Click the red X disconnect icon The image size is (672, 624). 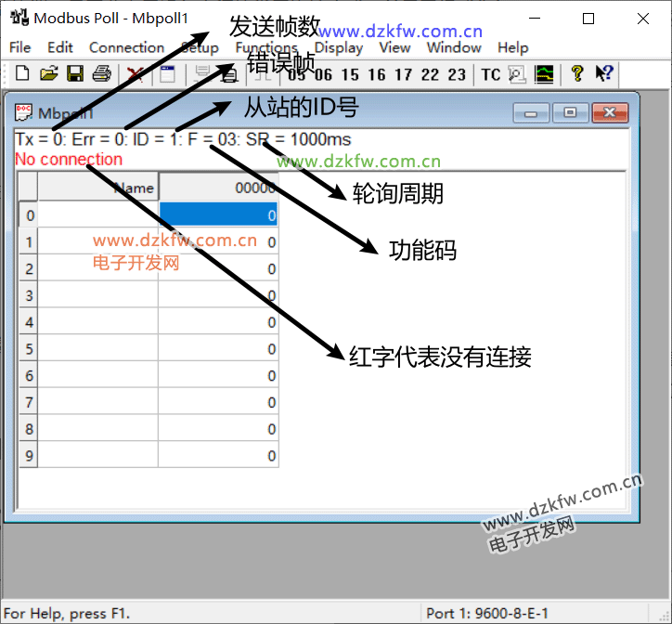click(136, 74)
